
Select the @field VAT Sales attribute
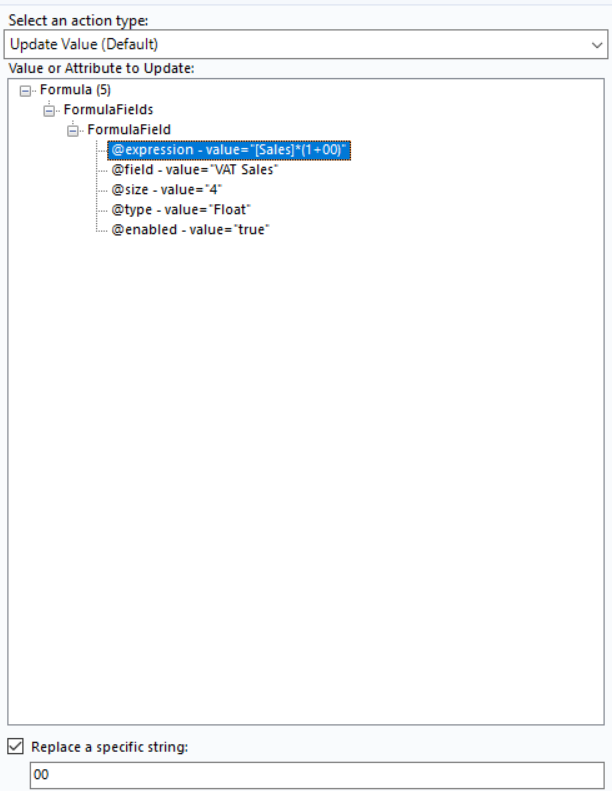click(x=194, y=170)
